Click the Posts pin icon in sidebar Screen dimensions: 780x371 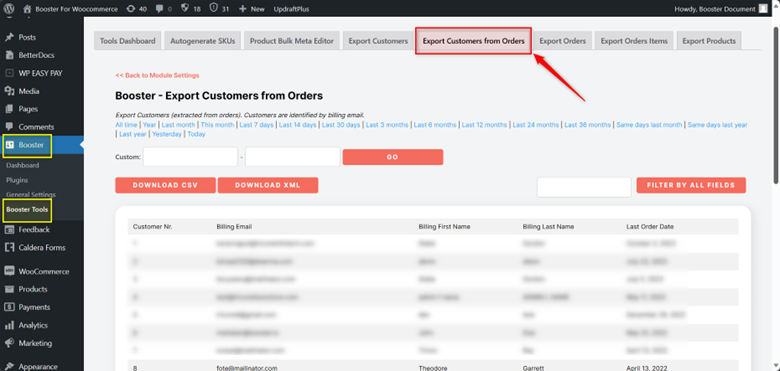(9, 37)
